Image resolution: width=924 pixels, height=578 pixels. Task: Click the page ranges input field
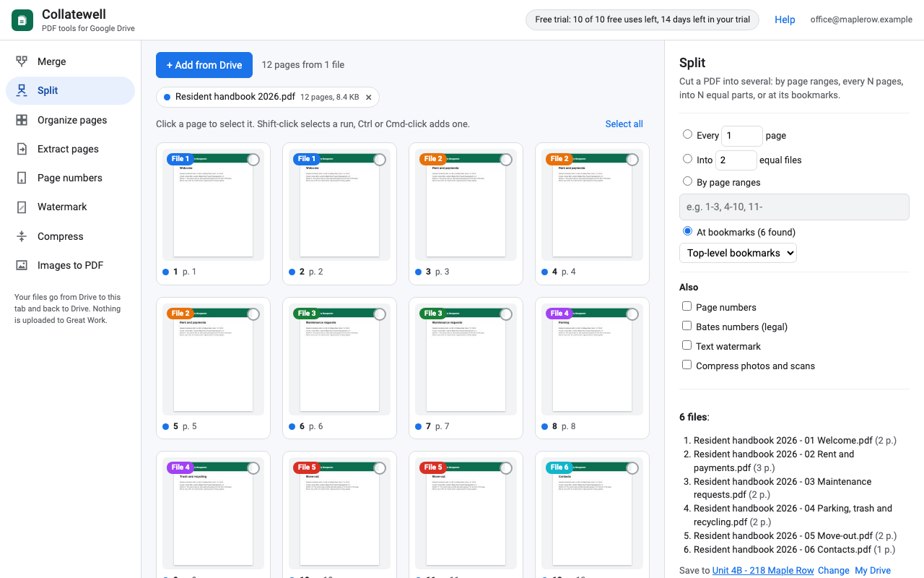coord(794,207)
